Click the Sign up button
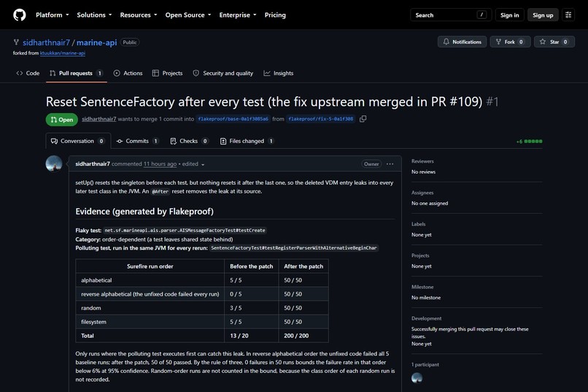 [x=543, y=15]
